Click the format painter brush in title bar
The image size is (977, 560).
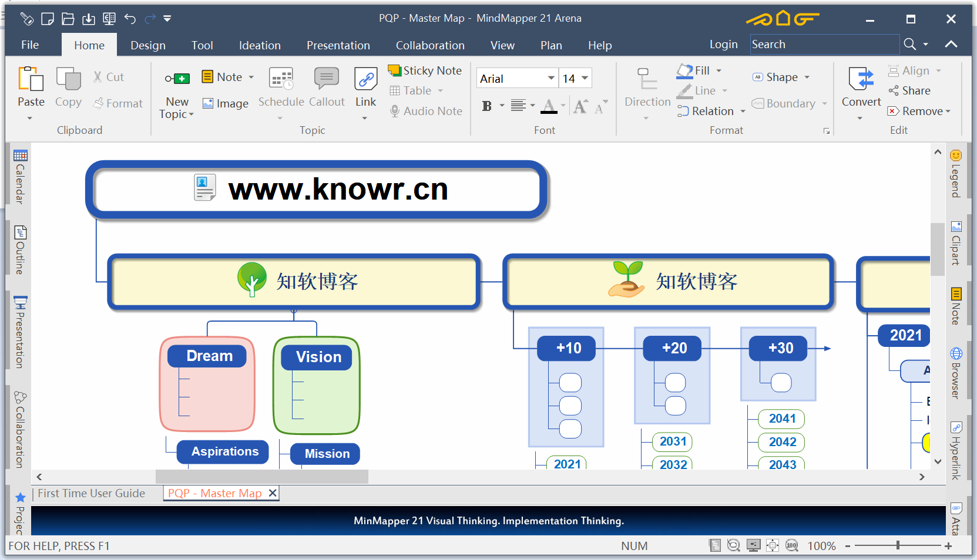click(27, 19)
